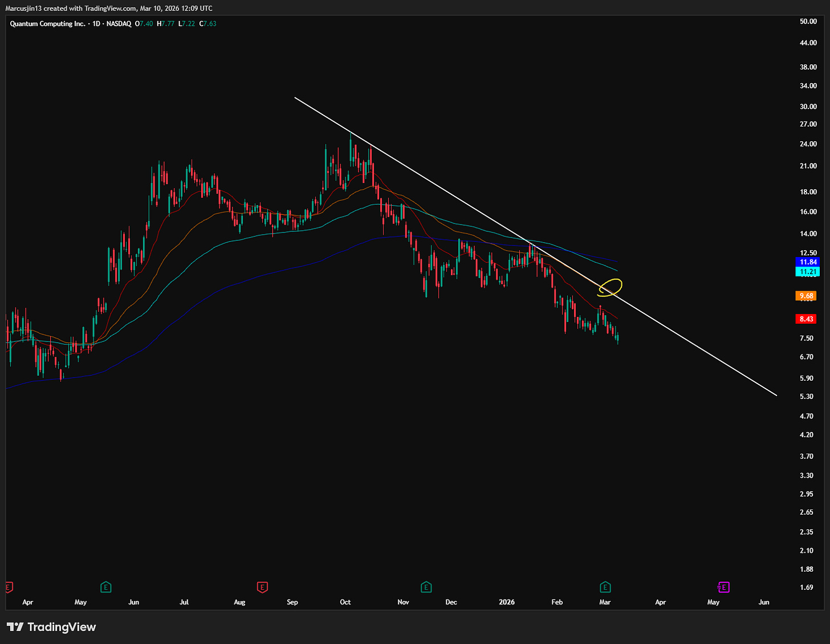Viewport: 830px width, 644px height.
Task: Open the purple upcoming earnings marker
Action: (x=723, y=587)
